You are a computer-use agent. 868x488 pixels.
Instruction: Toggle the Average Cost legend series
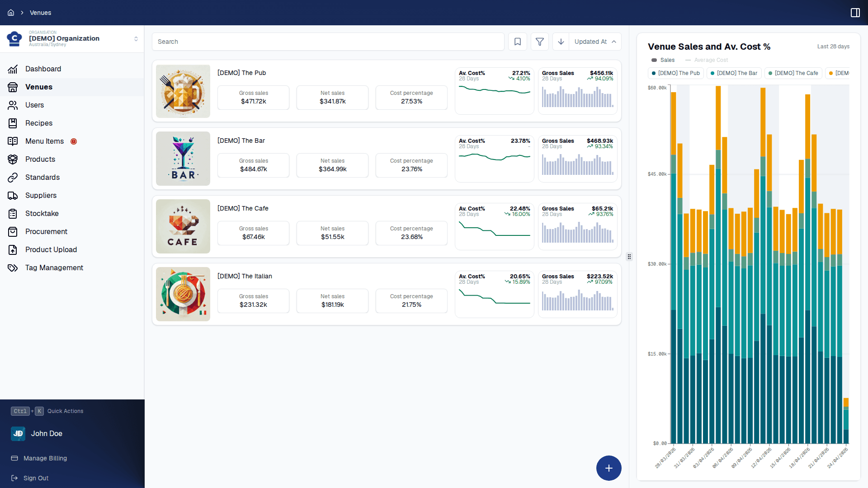pos(707,60)
